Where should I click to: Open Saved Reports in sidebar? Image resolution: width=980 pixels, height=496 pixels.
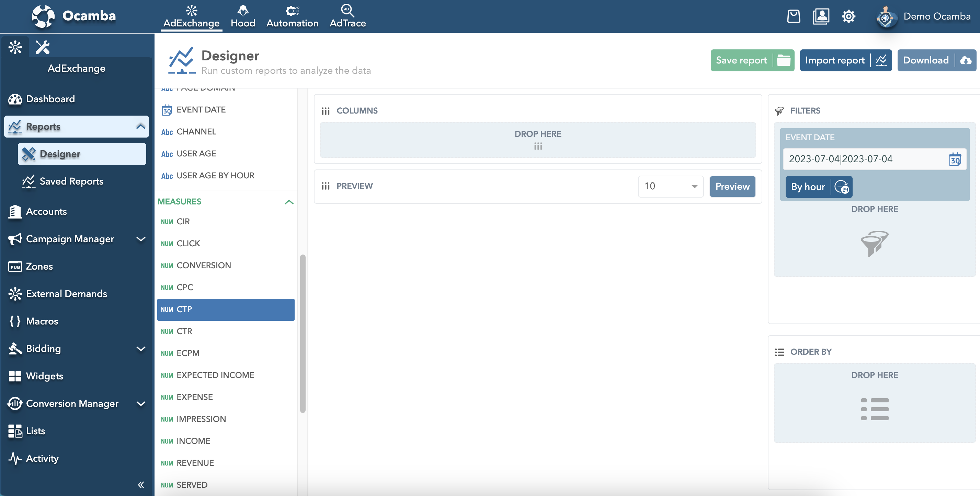pyautogui.click(x=71, y=181)
